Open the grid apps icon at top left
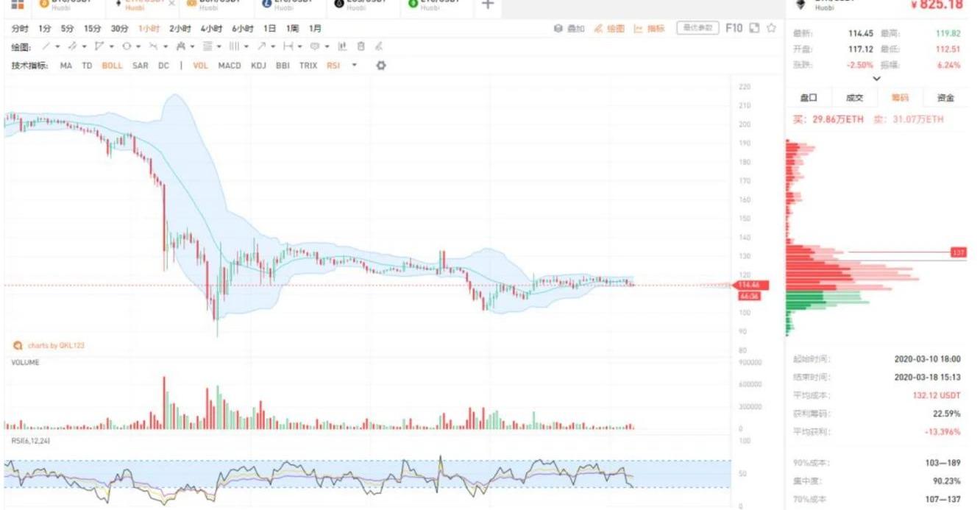 pyautogui.click(x=17, y=4)
